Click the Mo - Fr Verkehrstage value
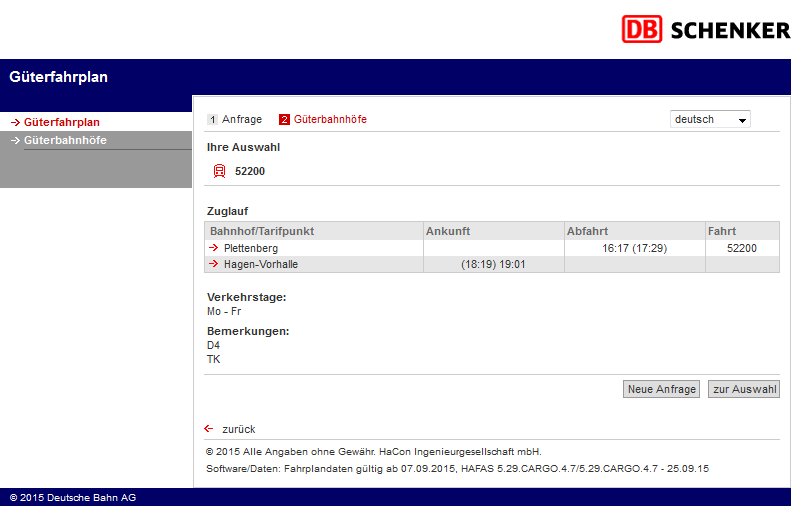The image size is (795, 512). [x=224, y=311]
